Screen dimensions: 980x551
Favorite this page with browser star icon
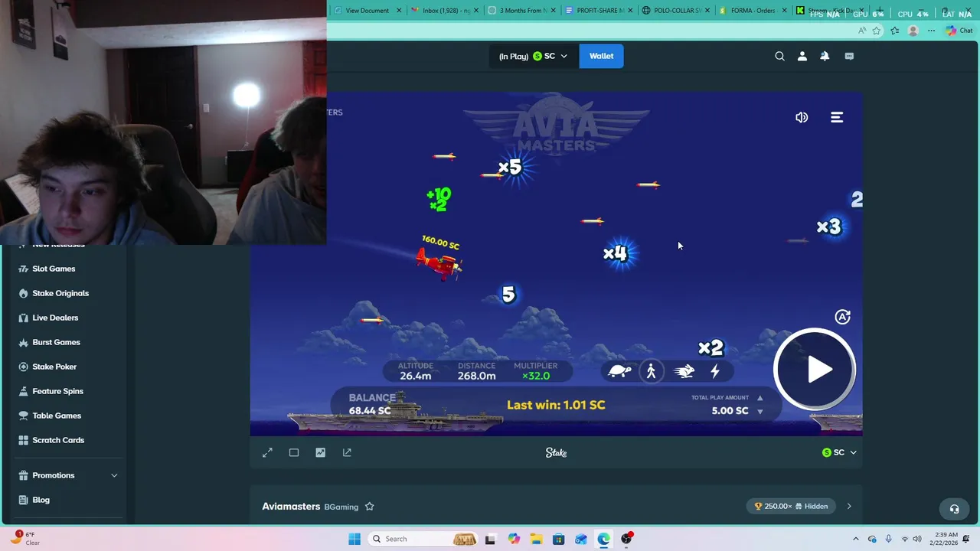point(877,31)
